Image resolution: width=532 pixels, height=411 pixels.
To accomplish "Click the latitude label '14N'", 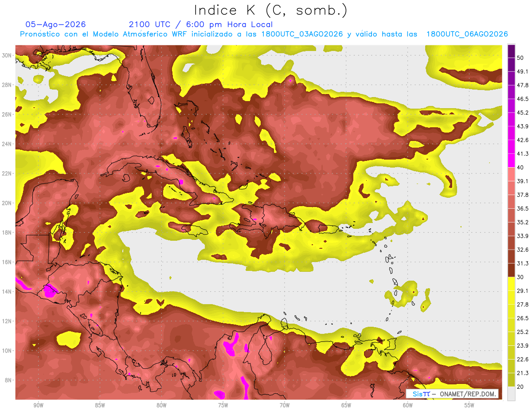I will click(7, 292).
